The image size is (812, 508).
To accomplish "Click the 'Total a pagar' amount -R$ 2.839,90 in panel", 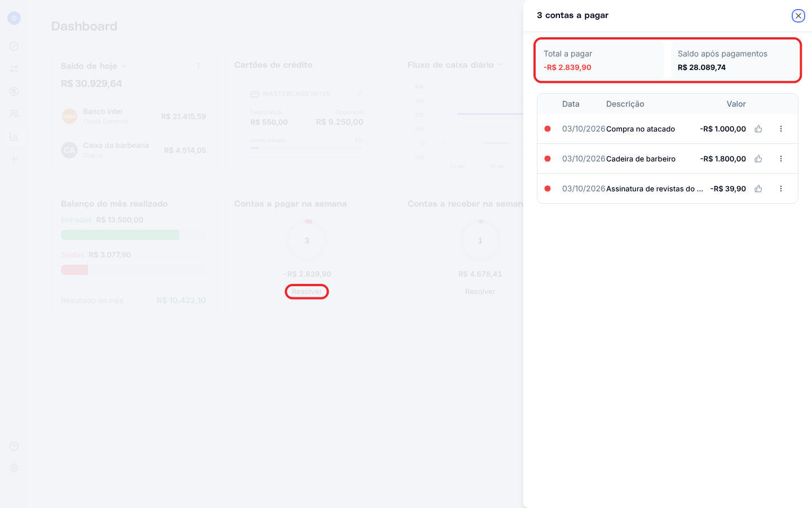I will tap(567, 67).
